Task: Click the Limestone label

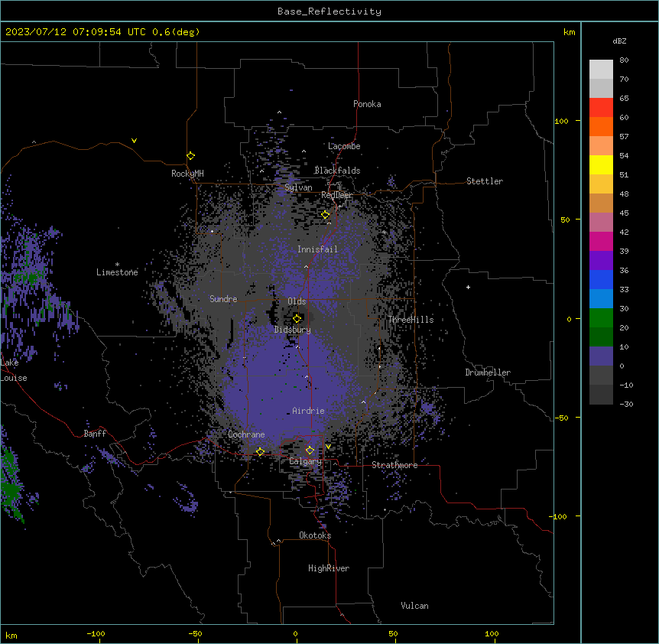Action: [x=117, y=272]
